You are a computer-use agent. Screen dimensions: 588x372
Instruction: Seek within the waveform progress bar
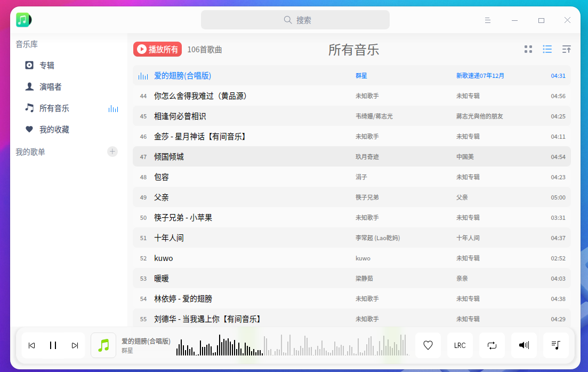click(292, 345)
